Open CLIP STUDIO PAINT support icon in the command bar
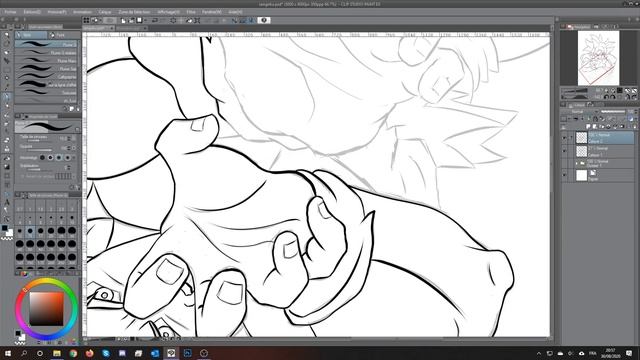Viewport: 640px width, 360px height. point(263,20)
